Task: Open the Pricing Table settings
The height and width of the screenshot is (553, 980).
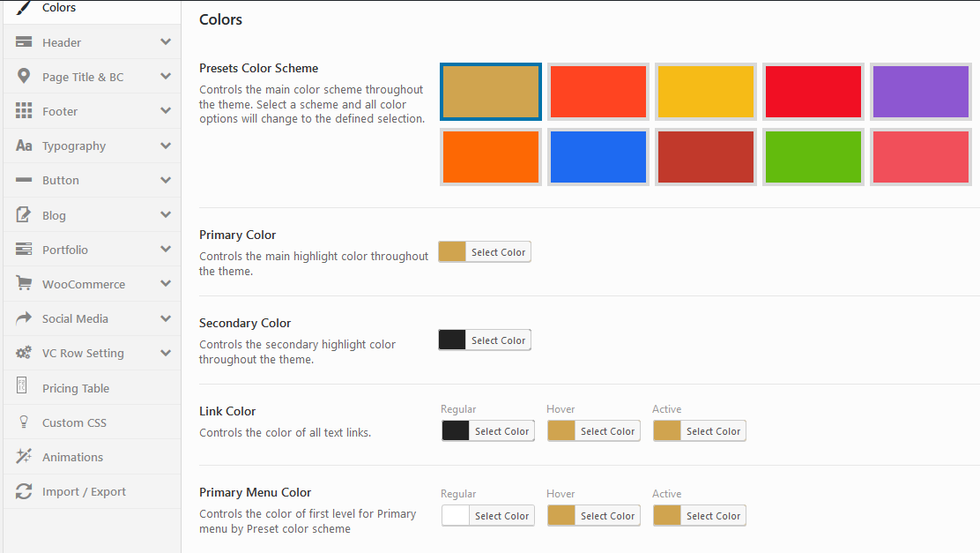Action: coord(76,388)
